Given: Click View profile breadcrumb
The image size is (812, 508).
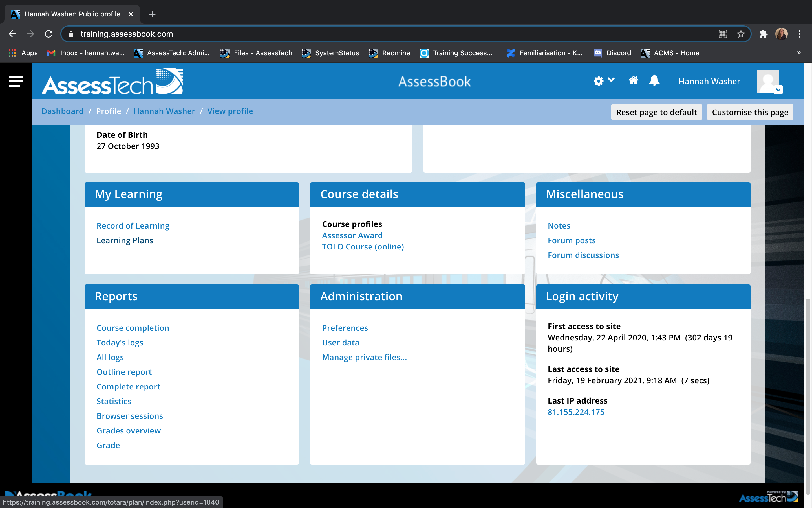Looking at the screenshot, I should [x=230, y=111].
